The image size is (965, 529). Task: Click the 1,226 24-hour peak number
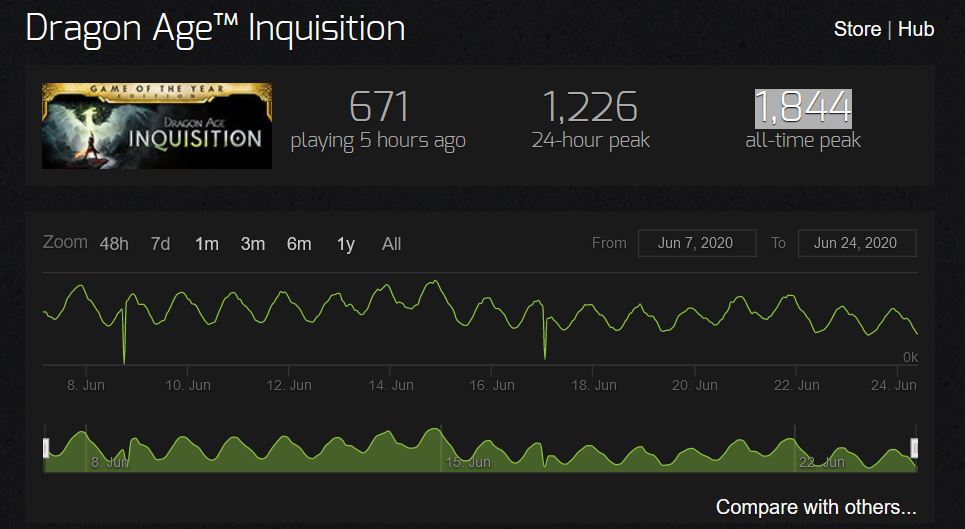[x=590, y=107]
